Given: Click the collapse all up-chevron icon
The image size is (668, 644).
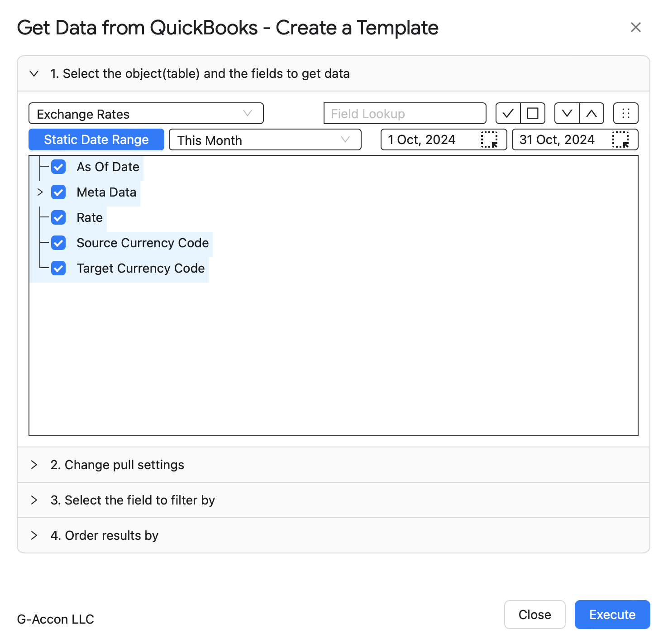Looking at the screenshot, I should pyautogui.click(x=592, y=113).
